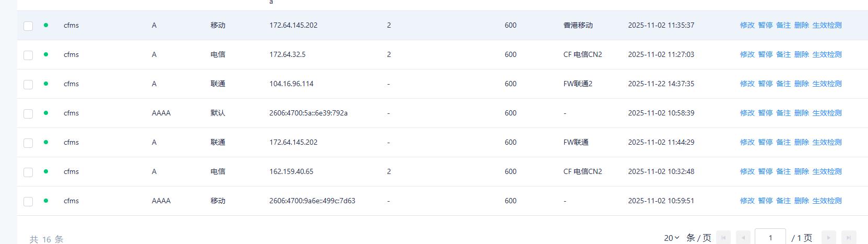Click 修改 for the 104.16.96.114 record

click(747, 84)
